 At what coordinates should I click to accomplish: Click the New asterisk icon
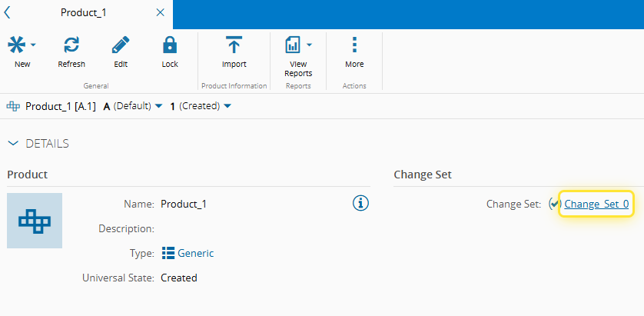pyautogui.click(x=17, y=45)
